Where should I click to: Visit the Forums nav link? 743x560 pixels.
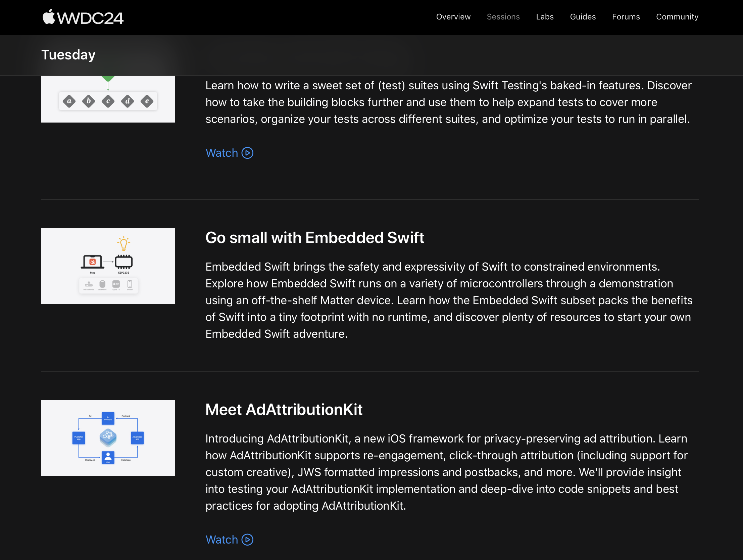click(626, 17)
